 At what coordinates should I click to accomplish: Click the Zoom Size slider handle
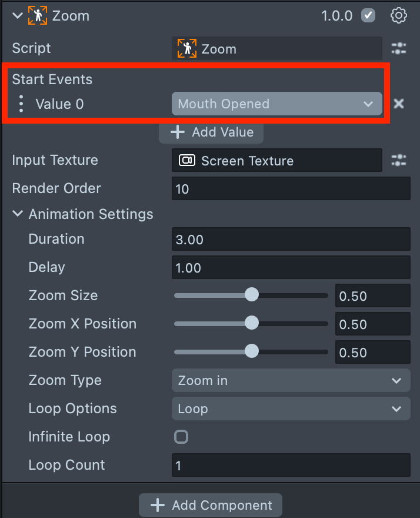coord(252,295)
